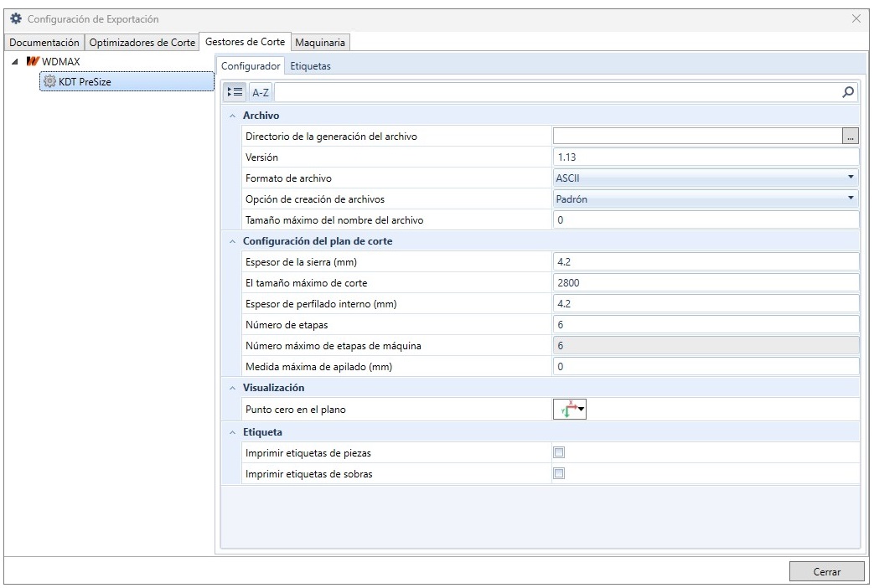Viewport: 874px width, 588px height.
Task: Edit Tamaño máximo del nombre del archivo value
Action: 706,219
